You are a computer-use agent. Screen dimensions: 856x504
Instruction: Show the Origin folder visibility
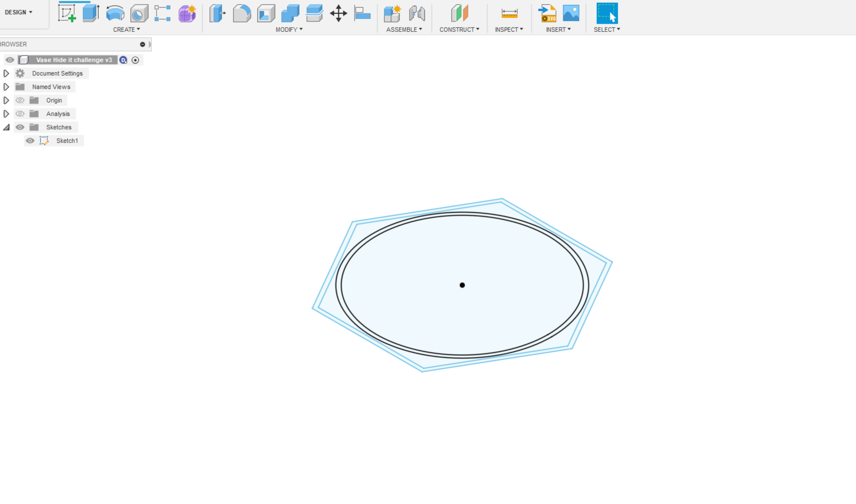(x=20, y=100)
